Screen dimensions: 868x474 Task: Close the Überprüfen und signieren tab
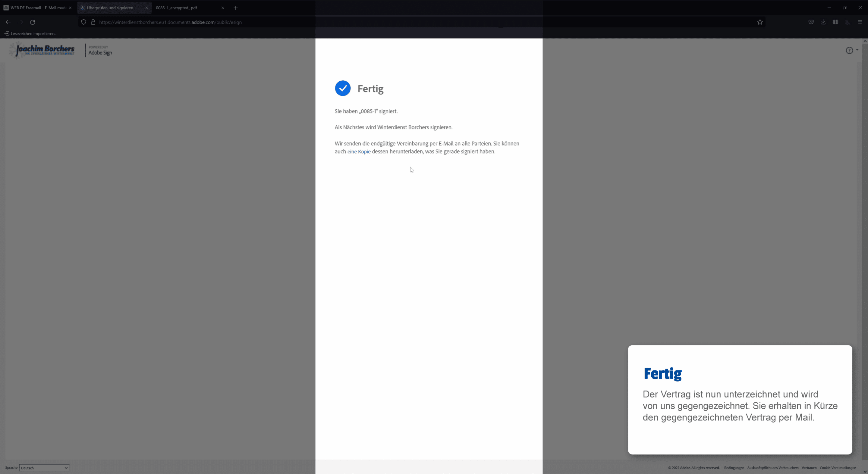tap(146, 8)
